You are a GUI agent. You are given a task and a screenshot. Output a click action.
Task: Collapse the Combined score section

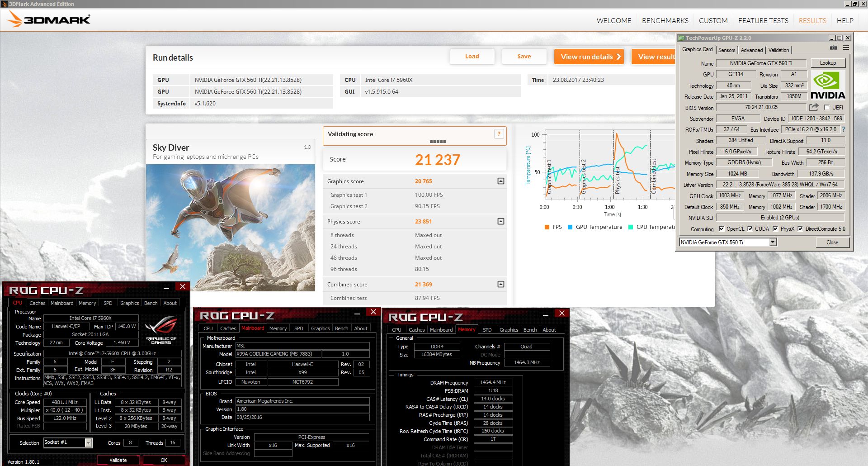coord(501,284)
